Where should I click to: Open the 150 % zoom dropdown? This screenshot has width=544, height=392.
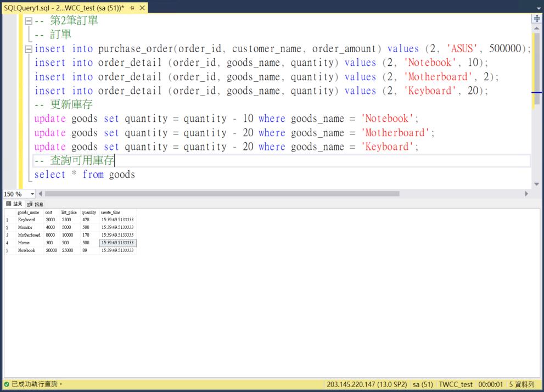[x=32, y=194]
